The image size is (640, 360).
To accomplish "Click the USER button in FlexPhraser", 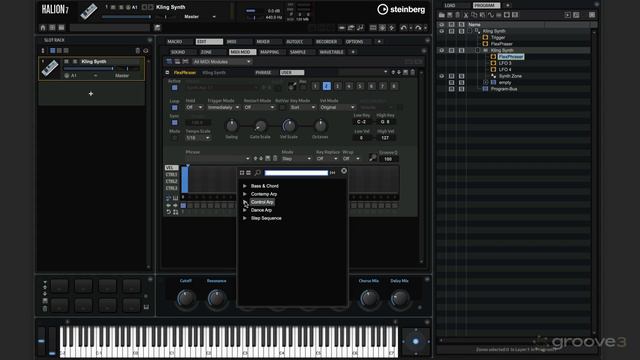I will pos(292,73).
